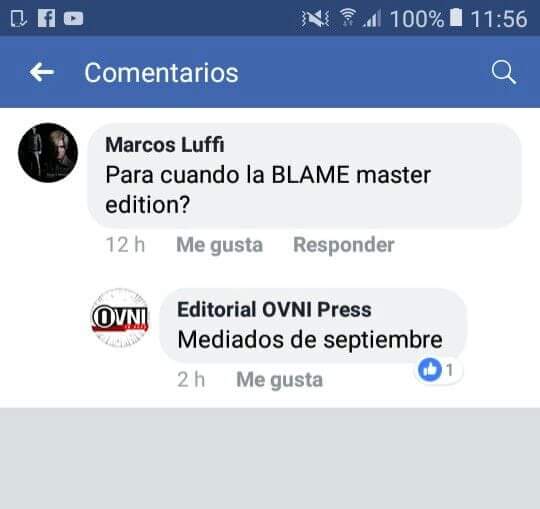
Task: Tap the download notification icon in status bar
Action: pos(18,19)
